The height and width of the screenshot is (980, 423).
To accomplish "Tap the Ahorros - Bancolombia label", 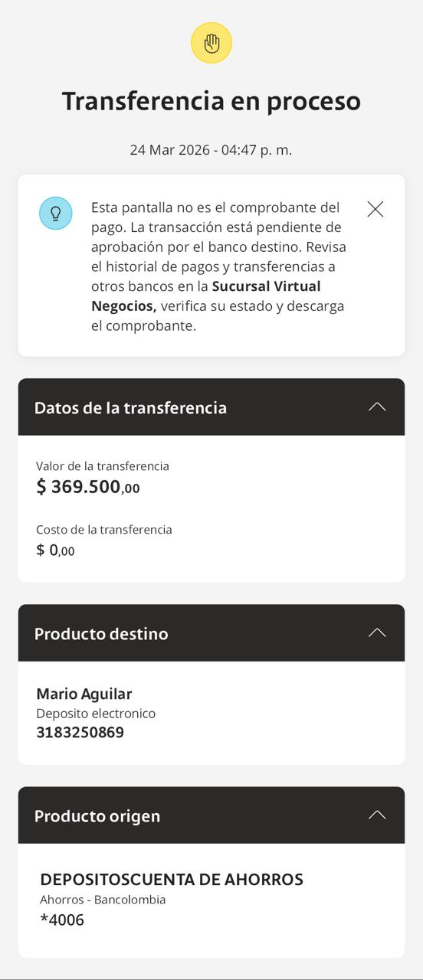I will (x=103, y=900).
